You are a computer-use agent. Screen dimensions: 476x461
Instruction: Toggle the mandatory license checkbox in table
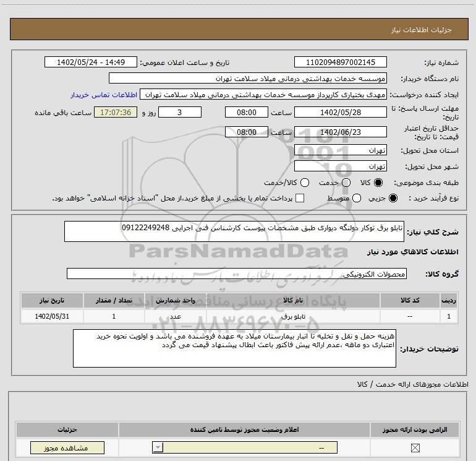coord(414,449)
